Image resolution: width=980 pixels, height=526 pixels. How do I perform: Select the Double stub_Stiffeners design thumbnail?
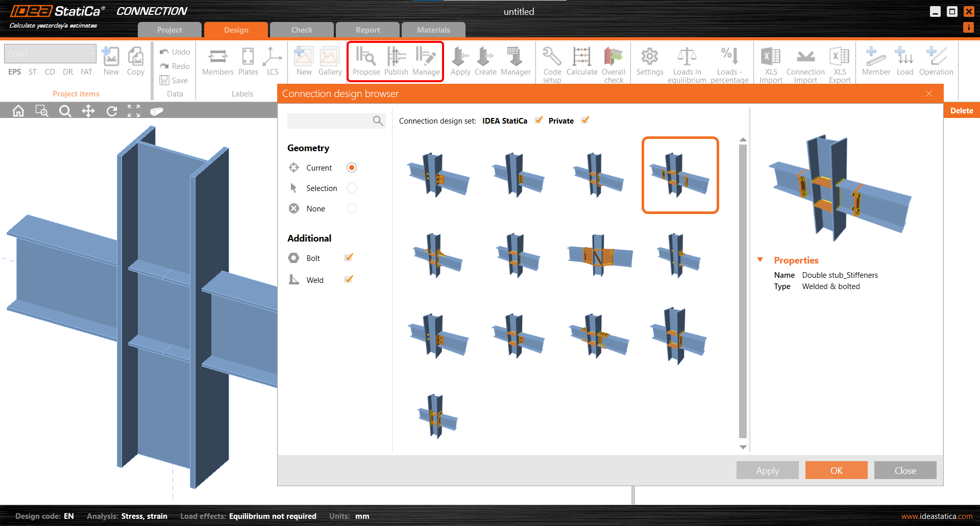(679, 175)
